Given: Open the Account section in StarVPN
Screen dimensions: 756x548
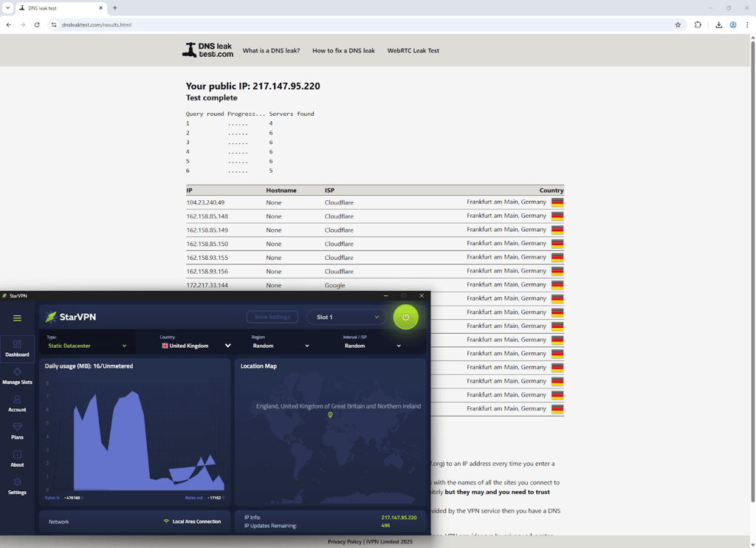Looking at the screenshot, I should [18, 404].
